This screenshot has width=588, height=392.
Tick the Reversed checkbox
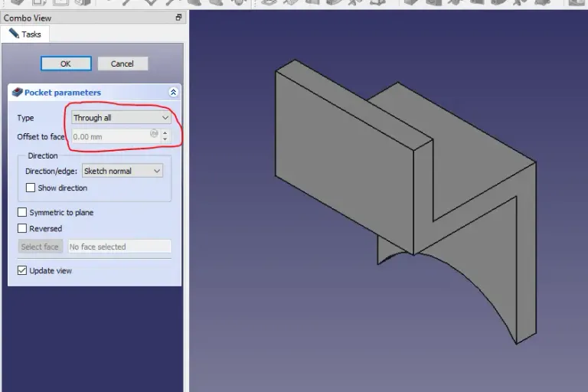pyautogui.click(x=22, y=228)
